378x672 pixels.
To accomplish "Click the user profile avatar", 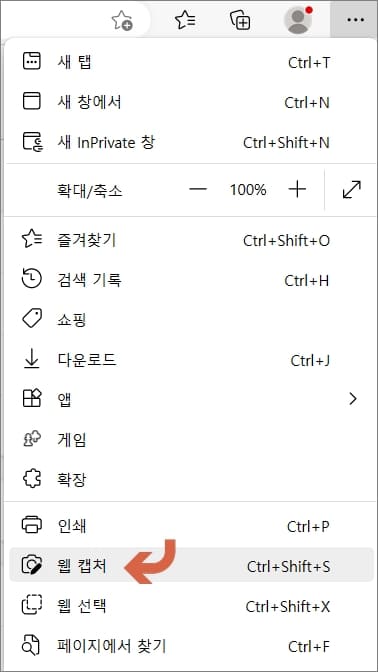I will point(298,20).
